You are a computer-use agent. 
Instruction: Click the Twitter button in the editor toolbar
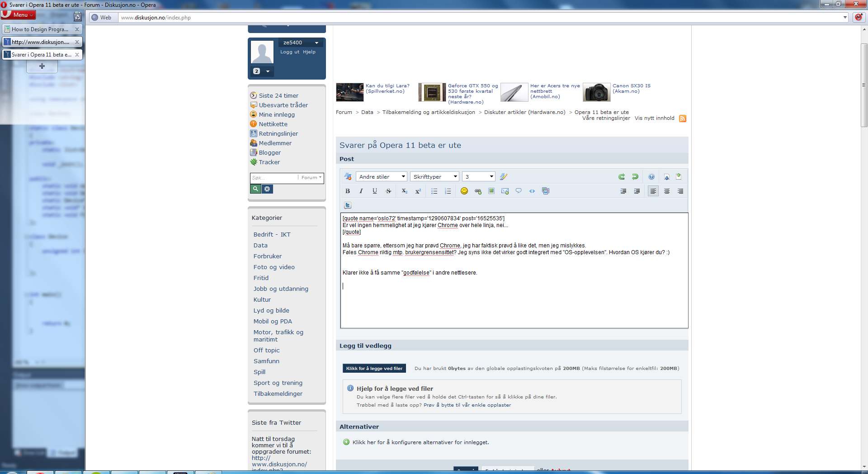pos(348,205)
